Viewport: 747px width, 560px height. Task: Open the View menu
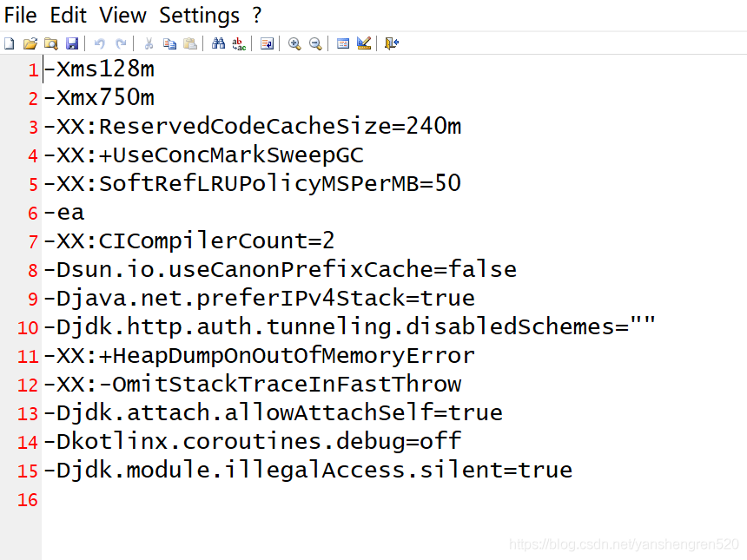pyautogui.click(x=122, y=16)
